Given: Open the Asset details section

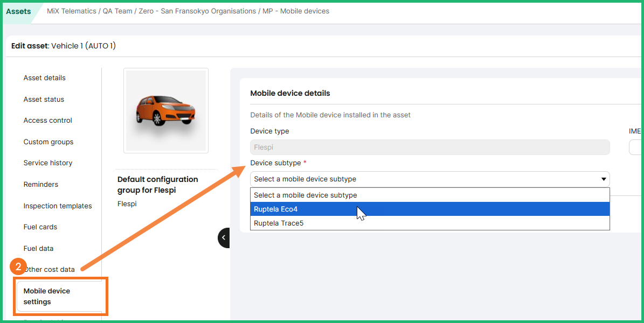Looking at the screenshot, I should (44, 78).
